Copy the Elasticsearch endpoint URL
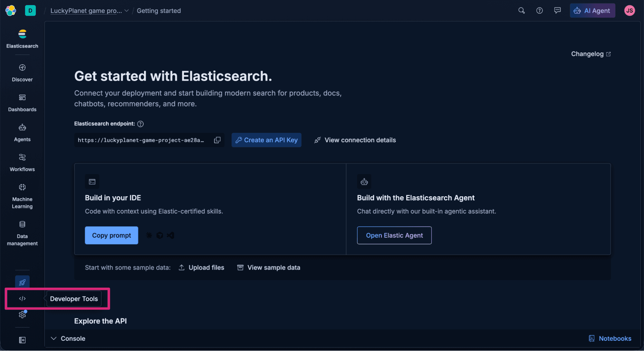This screenshot has height=351, width=644. [217, 140]
